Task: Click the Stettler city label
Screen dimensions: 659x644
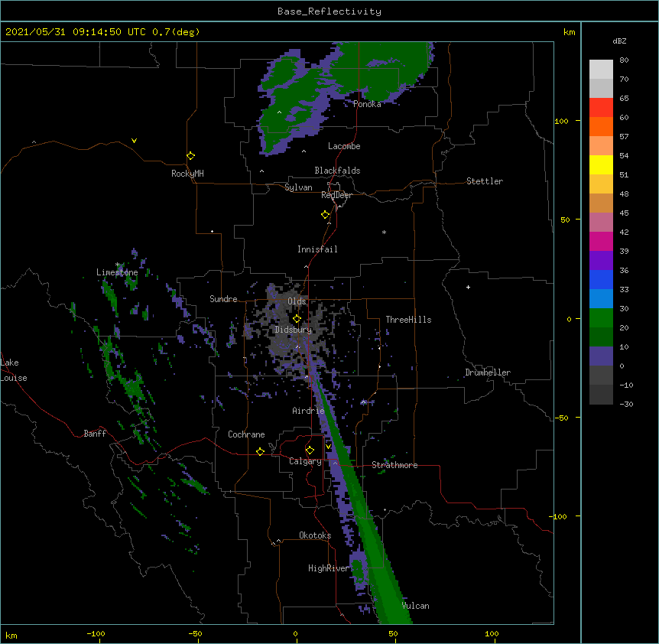Action: click(x=485, y=181)
